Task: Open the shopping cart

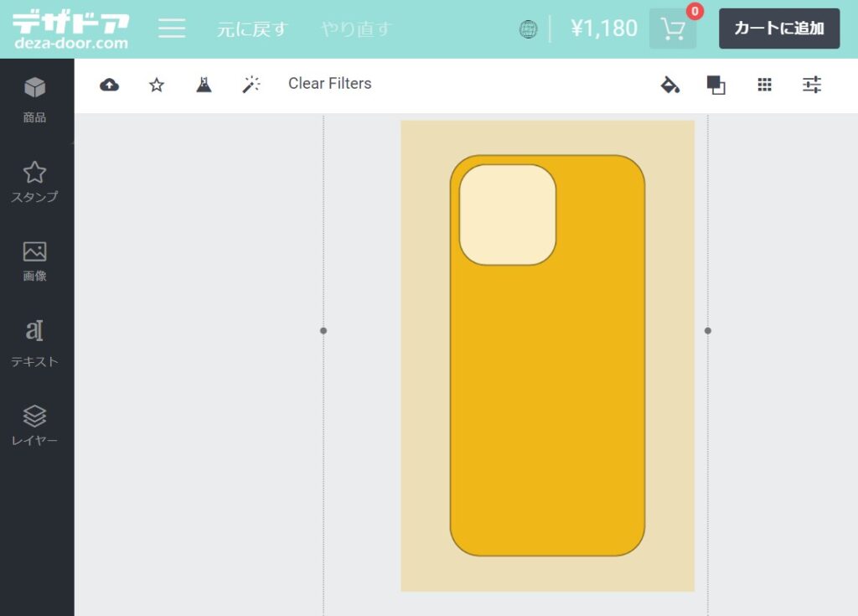Action: [x=671, y=27]
